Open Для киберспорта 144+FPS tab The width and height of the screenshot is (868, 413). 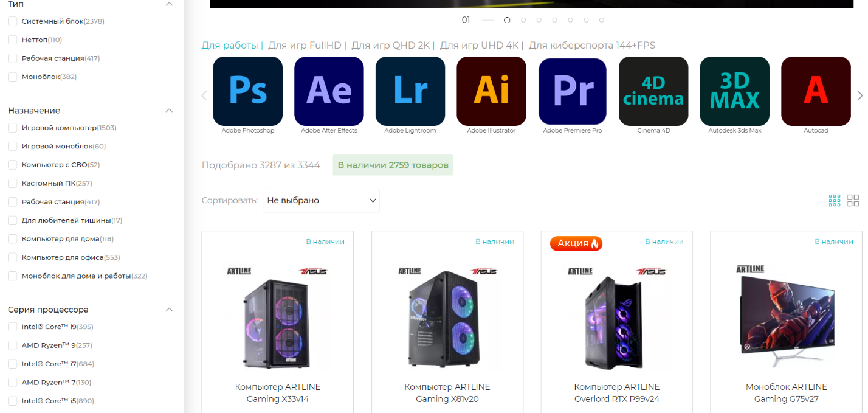point(592,46)
